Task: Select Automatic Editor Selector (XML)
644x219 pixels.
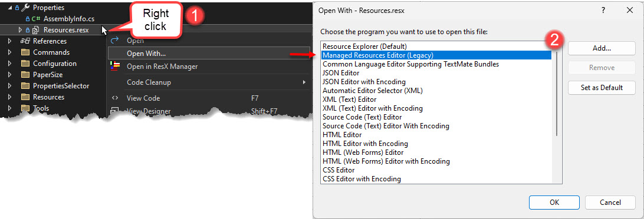Action: [436, 90]
